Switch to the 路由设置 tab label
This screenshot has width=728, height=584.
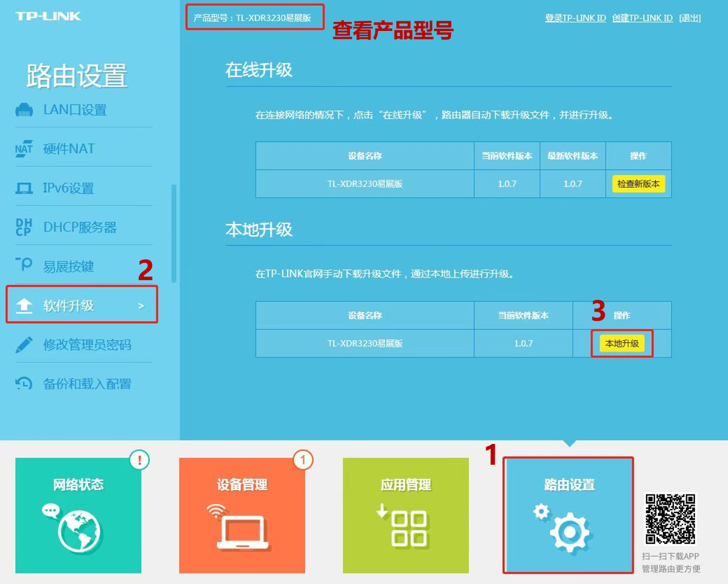click(569, 484)
